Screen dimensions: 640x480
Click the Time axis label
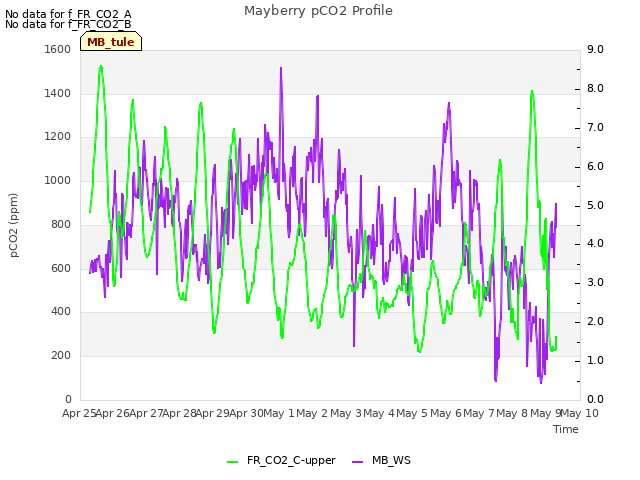[566, 429]
